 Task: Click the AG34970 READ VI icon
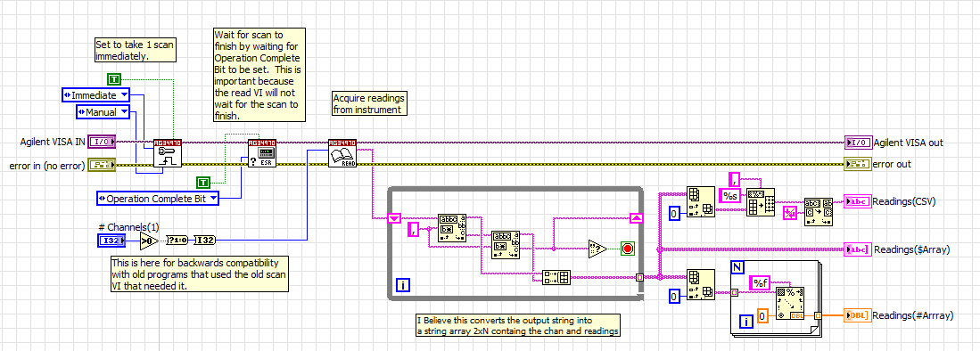(x=342, y=153)
